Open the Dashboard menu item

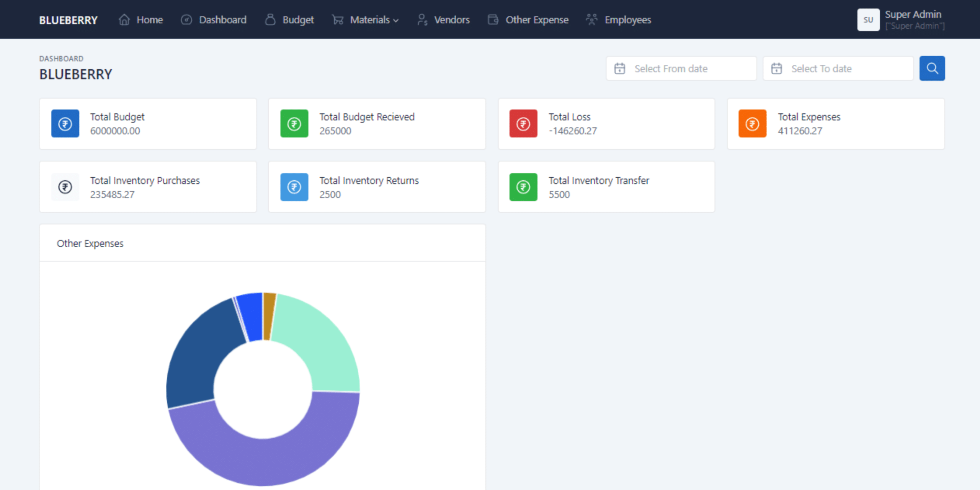pyautogui.click(x=214, y=20)
